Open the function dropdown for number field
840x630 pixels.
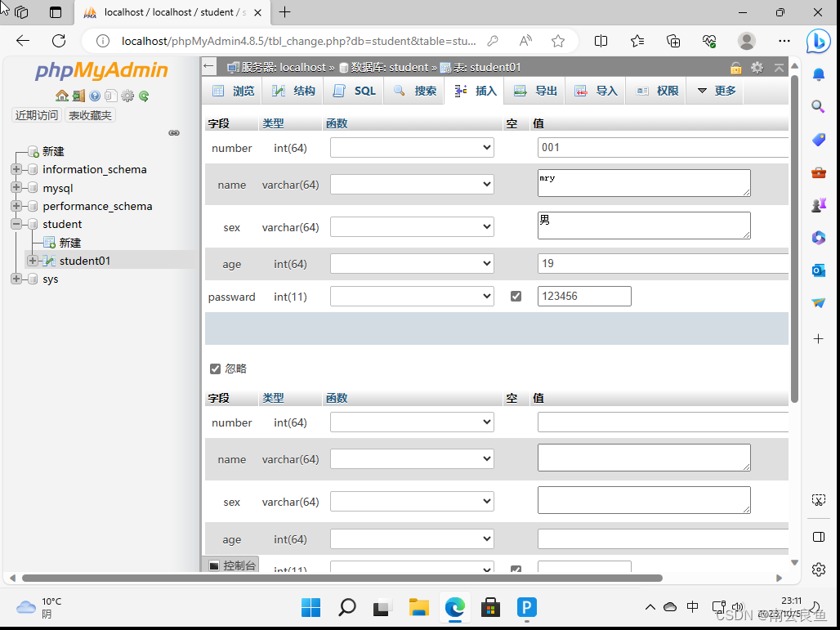click(x=412, y=147)
